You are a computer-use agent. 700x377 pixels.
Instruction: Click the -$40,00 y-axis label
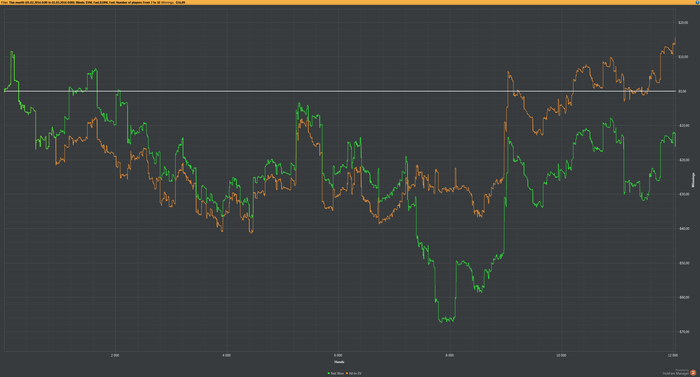(683, 229)
